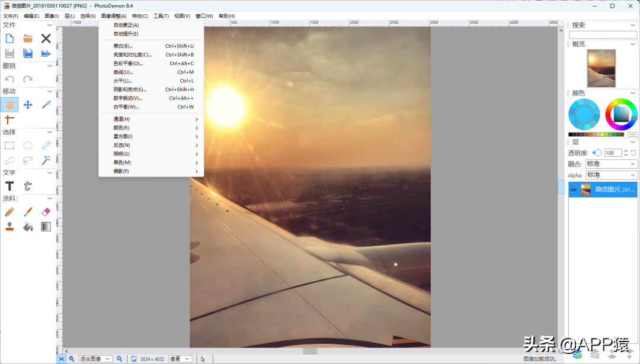Pick the eyedropper color picker tool
This screenshot has height=364, width=640.
(46, 105)
